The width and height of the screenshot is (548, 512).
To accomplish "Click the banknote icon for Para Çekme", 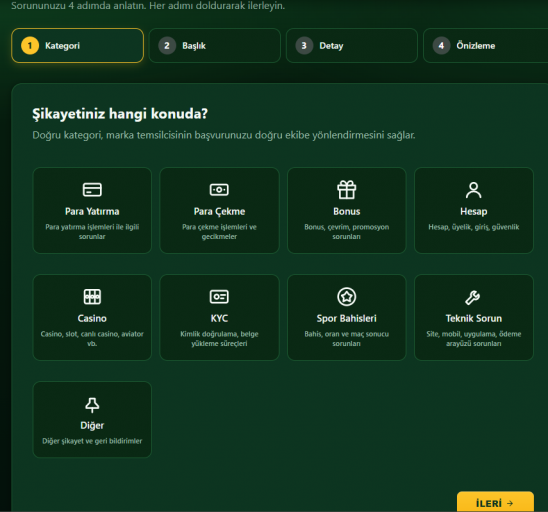I will [219, 190].
